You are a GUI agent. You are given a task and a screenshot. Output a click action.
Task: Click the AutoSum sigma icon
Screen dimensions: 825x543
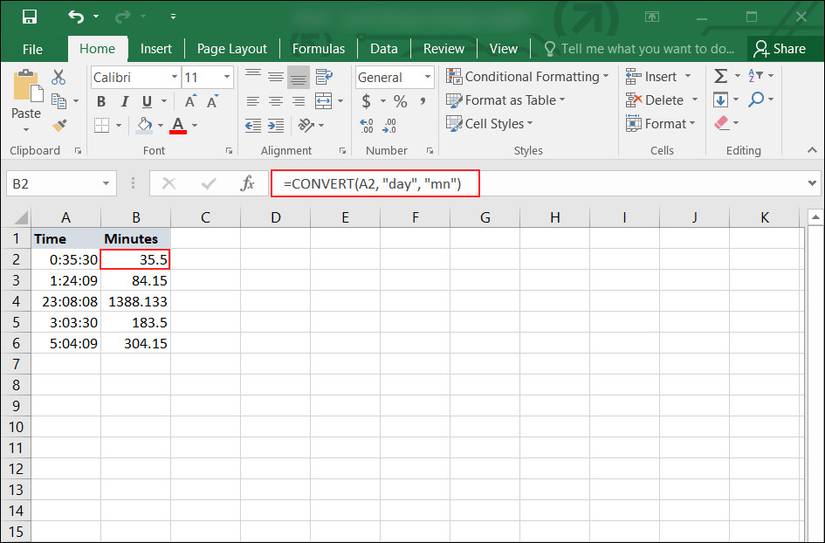(x=720, y=77)
